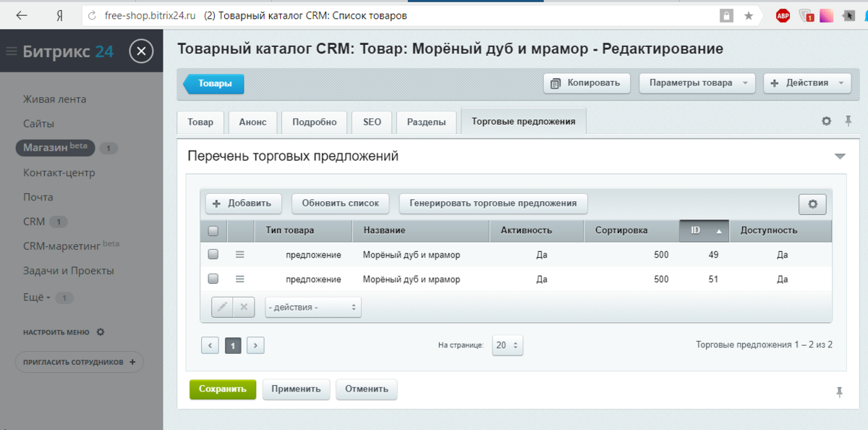
Task: Open the Анонс tab
Action: tap(253, 122)
